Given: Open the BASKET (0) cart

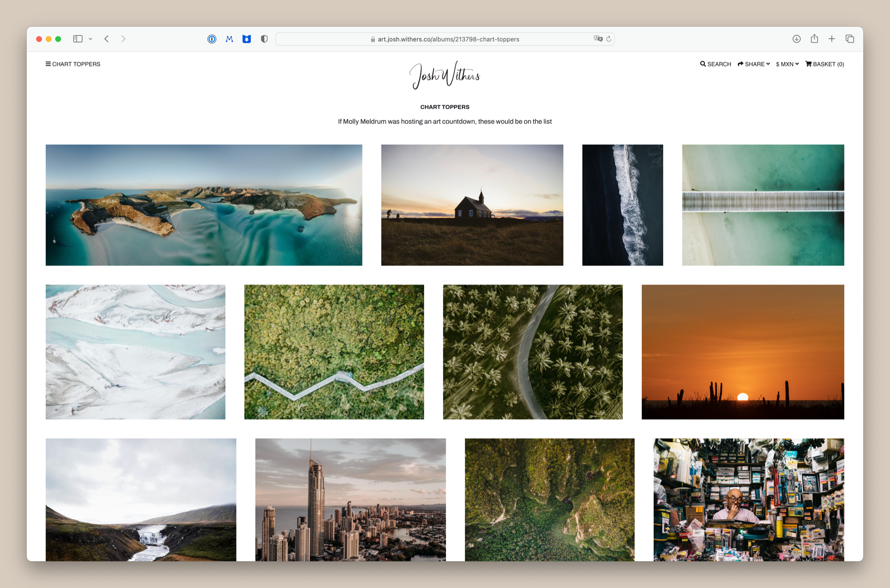Looking at the screenshot, I should point(824,64).
